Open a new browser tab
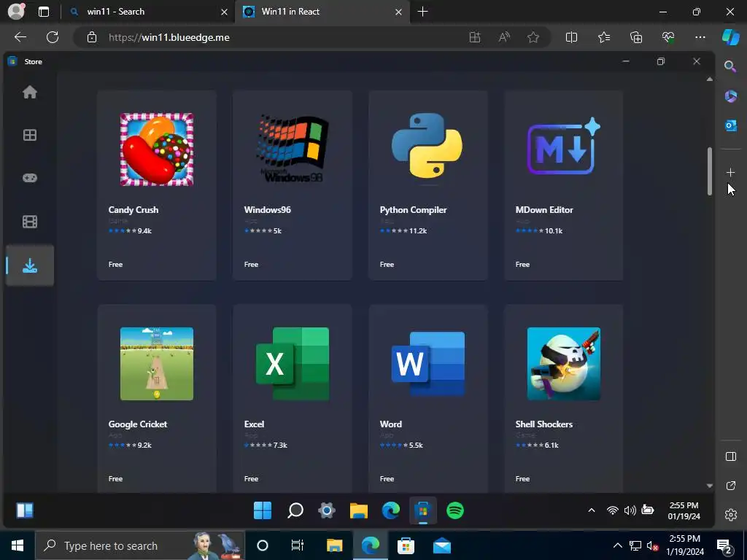Image resolution: width=747 pixels, height=560 pixels. pyautogui.click(x=422, y=12)
